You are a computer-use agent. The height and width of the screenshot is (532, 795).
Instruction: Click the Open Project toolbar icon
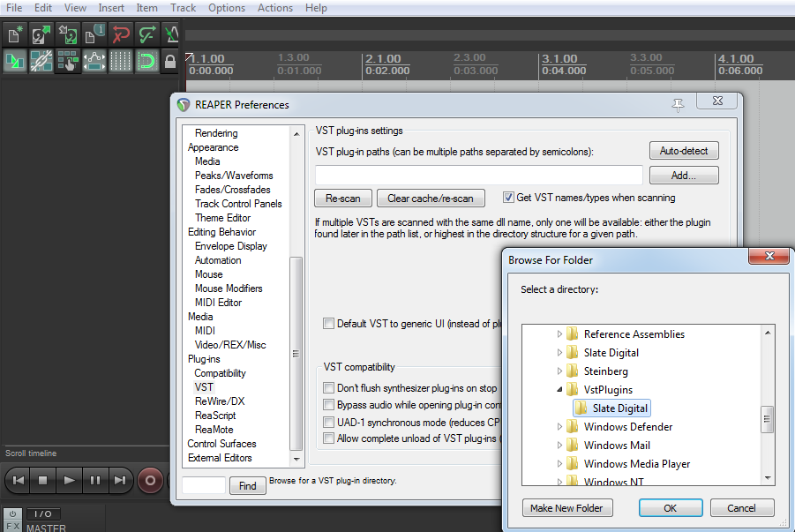tap(41, 35)
